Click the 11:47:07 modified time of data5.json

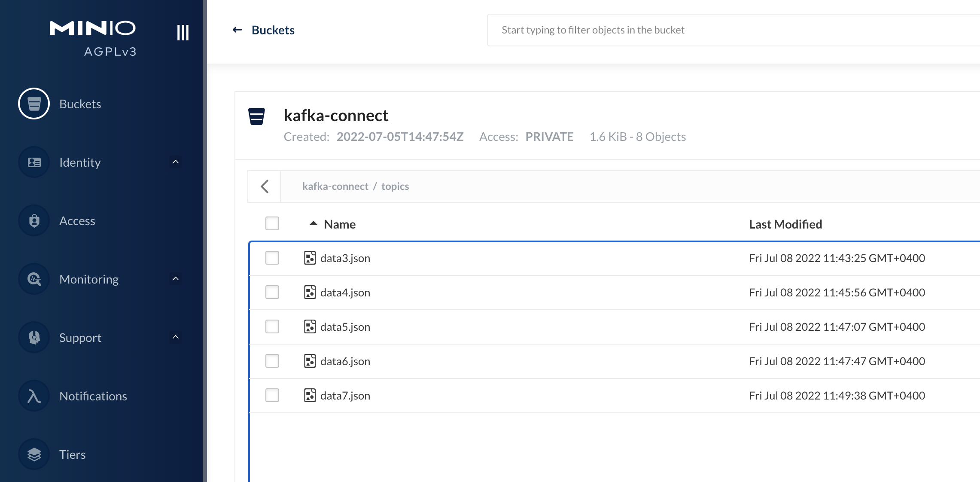pyautogui.click(x=837, y=327)
